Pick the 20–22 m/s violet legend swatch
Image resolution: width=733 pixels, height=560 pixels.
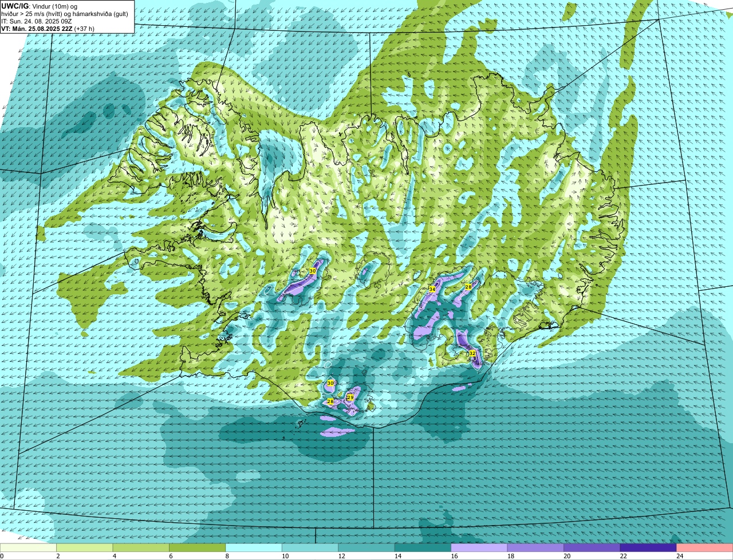592,548
